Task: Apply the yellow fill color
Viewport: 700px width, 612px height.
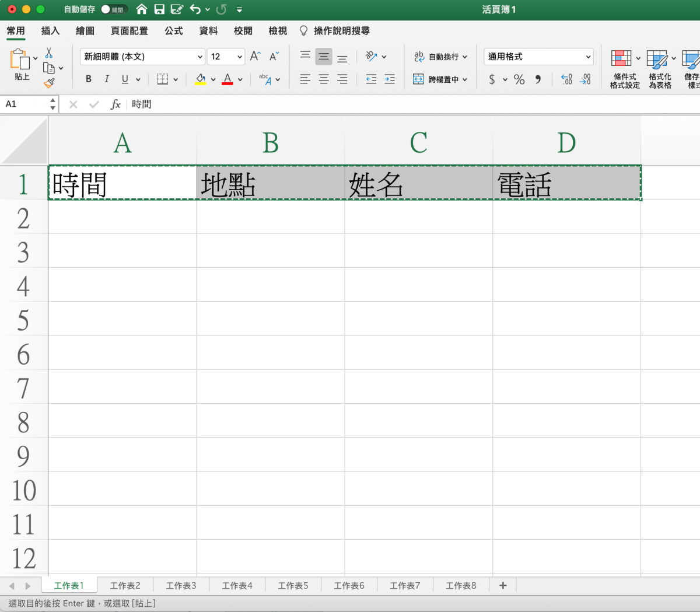Action: 200,79
